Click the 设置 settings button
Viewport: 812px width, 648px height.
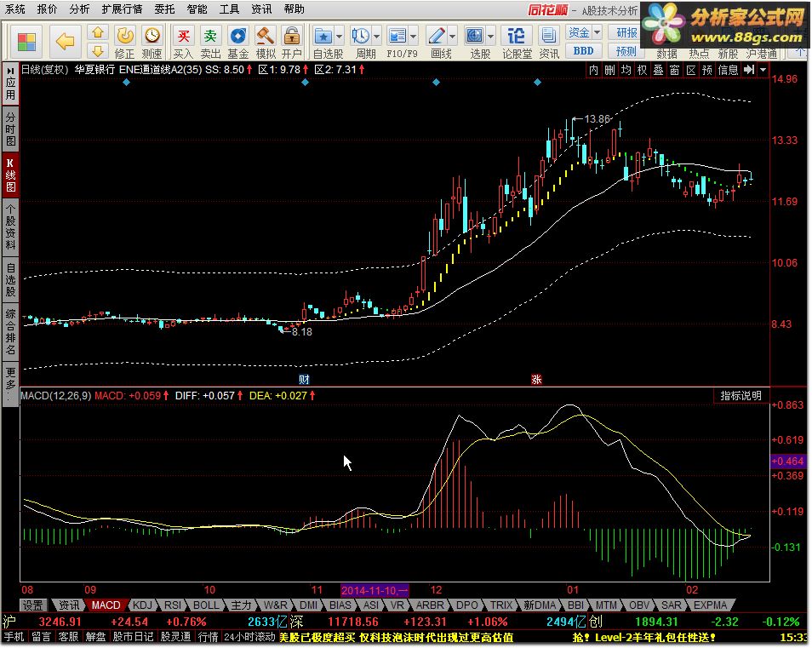click(34, 605)
